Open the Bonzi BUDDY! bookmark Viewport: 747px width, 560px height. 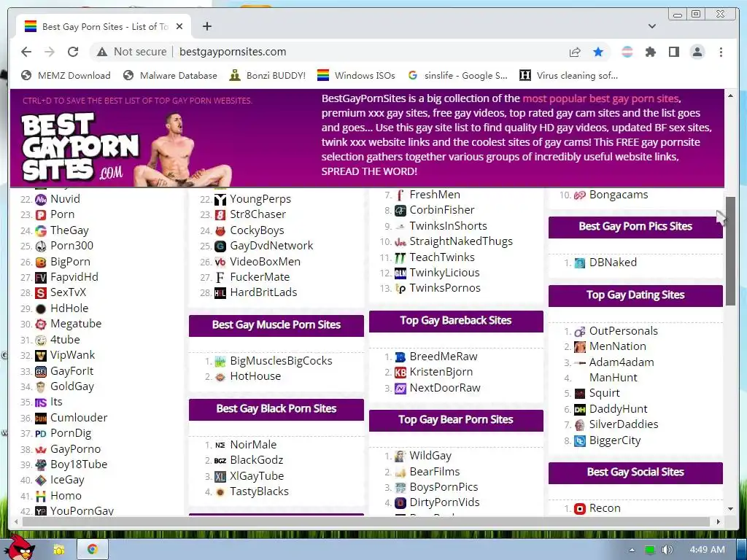tap(267, 75)
